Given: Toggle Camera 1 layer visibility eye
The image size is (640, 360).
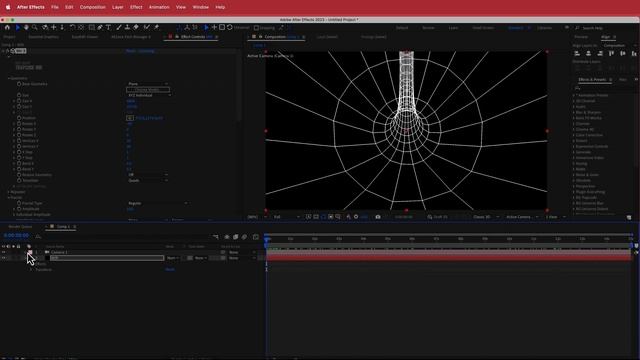Looking at the screenshot, I should click(x=4, y=252).
